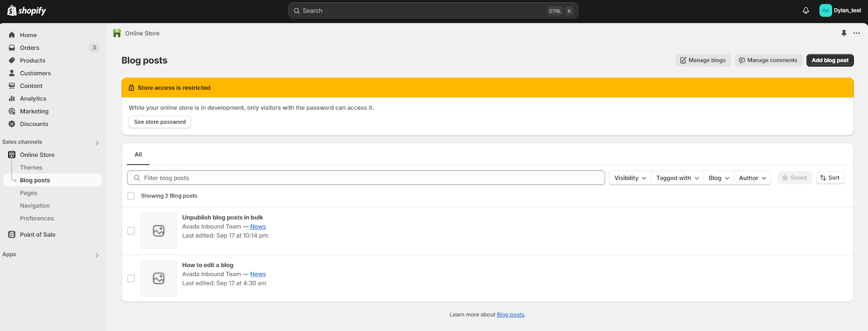This screenshot has width=868, height=331.
Task: Expand the Sales channels chevron
Action: click(97, 143)
